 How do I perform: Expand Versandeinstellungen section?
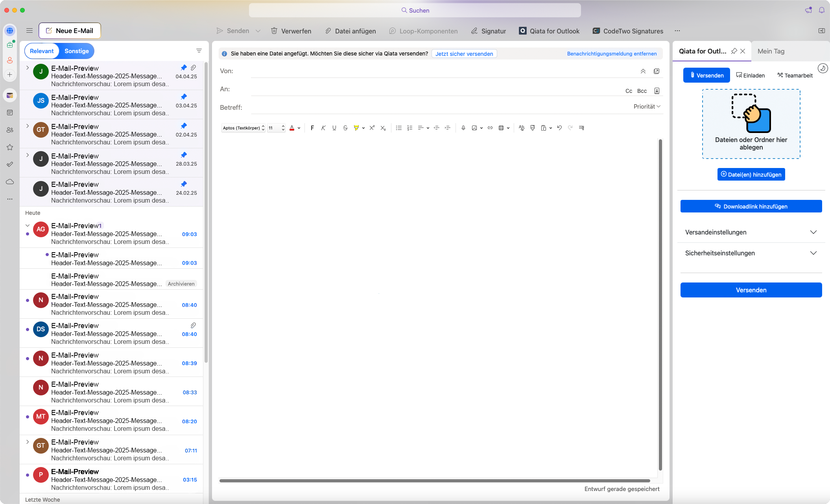(751, 232)
